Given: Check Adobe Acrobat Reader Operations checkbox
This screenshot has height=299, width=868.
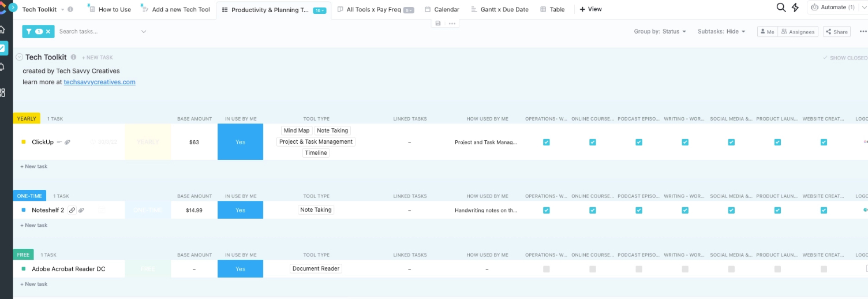Looking at the screenshot, I should (547, 269).
